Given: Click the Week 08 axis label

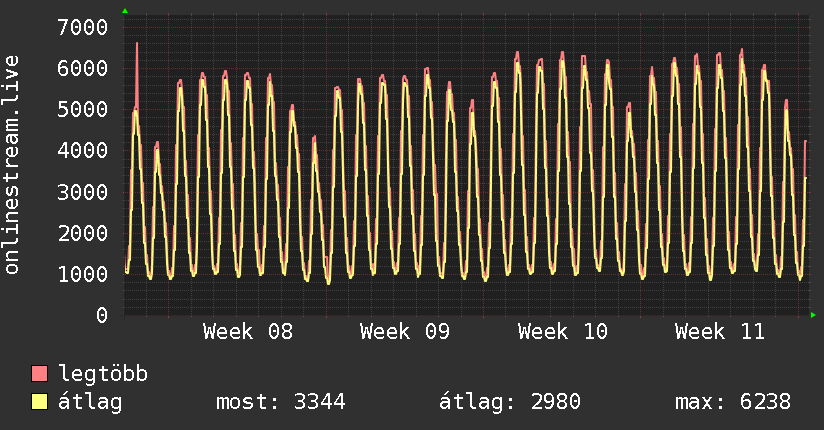Looking at the screenshot, I should 248,332.
